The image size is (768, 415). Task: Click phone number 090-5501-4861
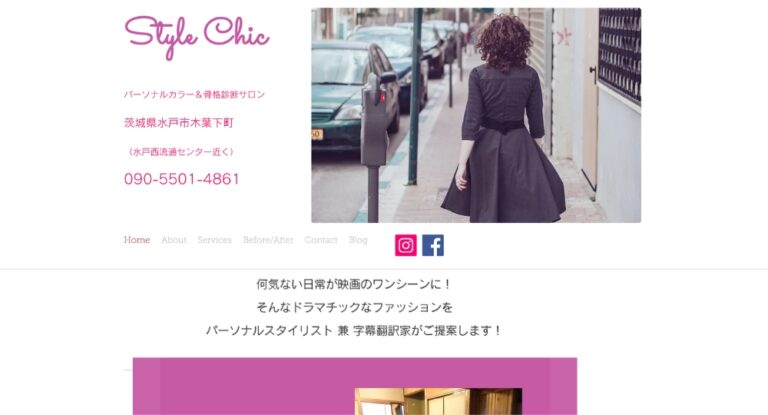click(x=182, y=179)
